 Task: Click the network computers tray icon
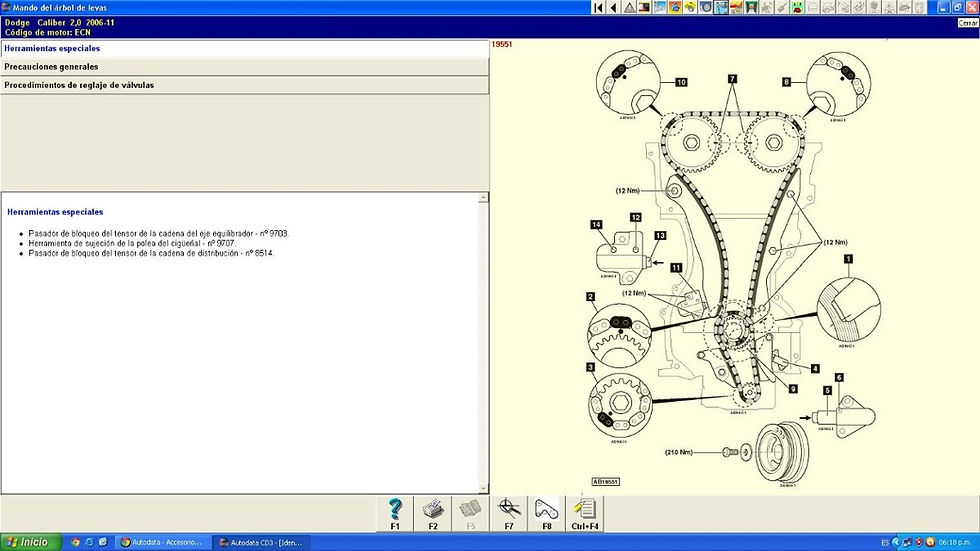pyautogui.click(x=907, y=542)
